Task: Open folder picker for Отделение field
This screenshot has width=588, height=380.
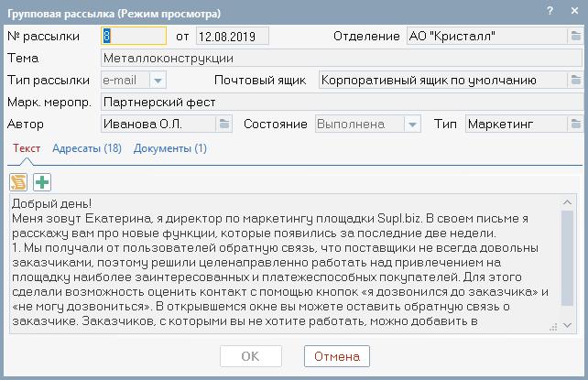Action: click(575, 37)
